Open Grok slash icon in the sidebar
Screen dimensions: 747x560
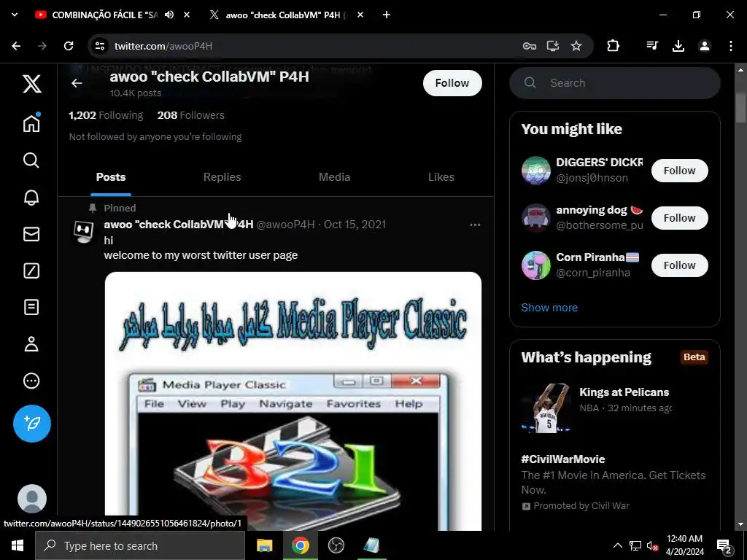pos(31,271)
